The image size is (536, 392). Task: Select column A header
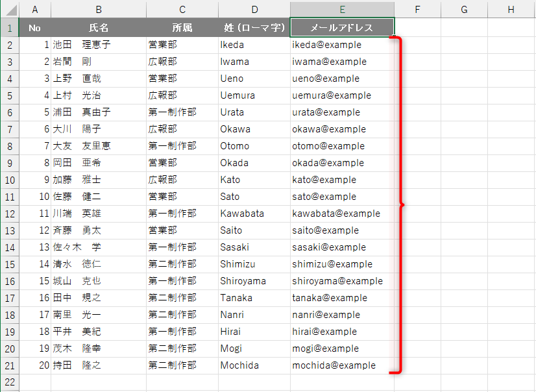coord(35,8)
